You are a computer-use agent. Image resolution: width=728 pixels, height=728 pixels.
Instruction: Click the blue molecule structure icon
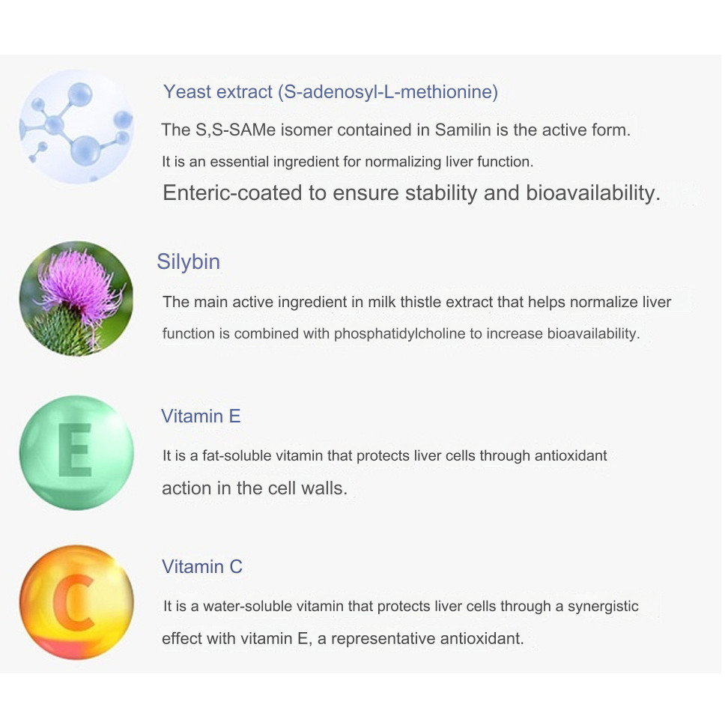pos(76,127)
